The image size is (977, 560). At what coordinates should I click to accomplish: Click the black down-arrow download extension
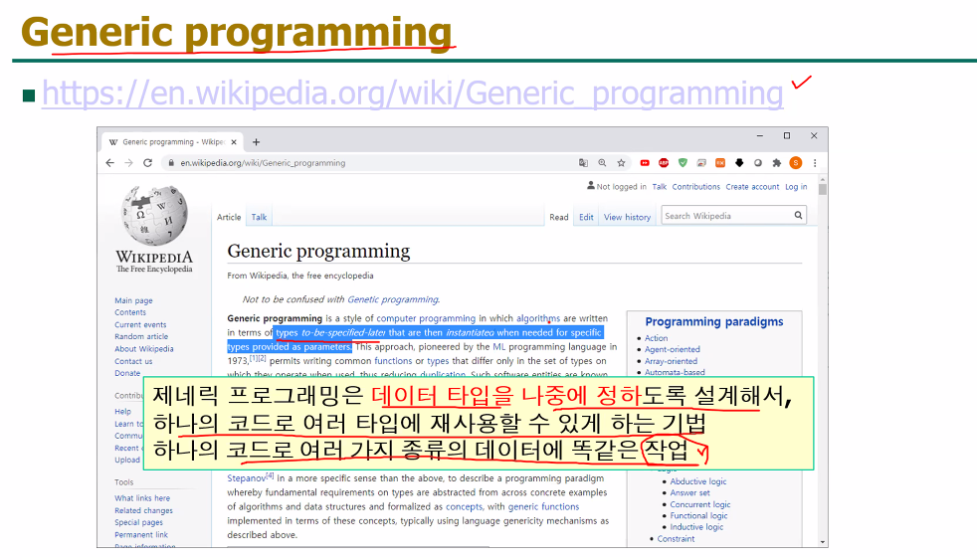[739, 162]
